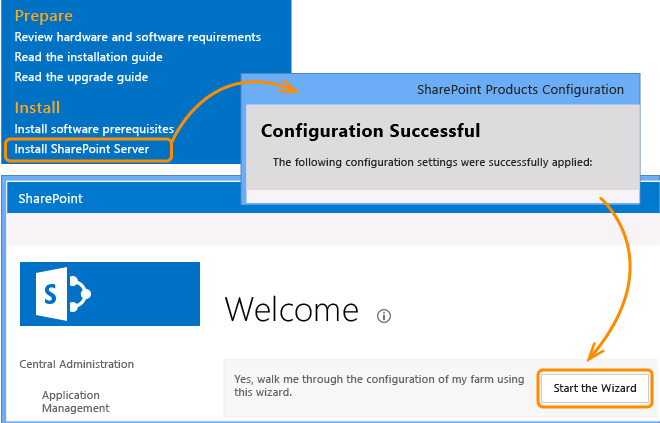Open Review hardware and software requirements
The width and height of the screenshot is (660, 423).
tap(138, 37)
